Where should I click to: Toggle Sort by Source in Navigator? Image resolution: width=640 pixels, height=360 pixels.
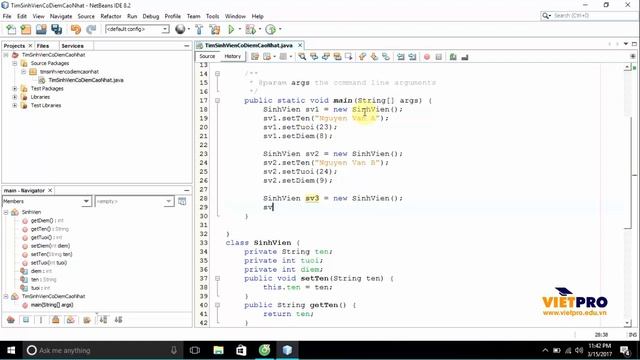click(118, 320)
